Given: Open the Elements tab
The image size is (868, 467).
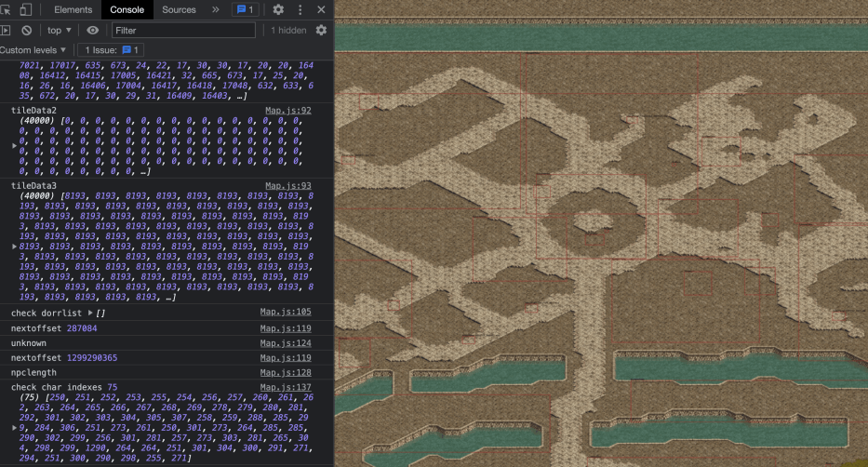Looking at the screenshot, I should pos(73,9).
